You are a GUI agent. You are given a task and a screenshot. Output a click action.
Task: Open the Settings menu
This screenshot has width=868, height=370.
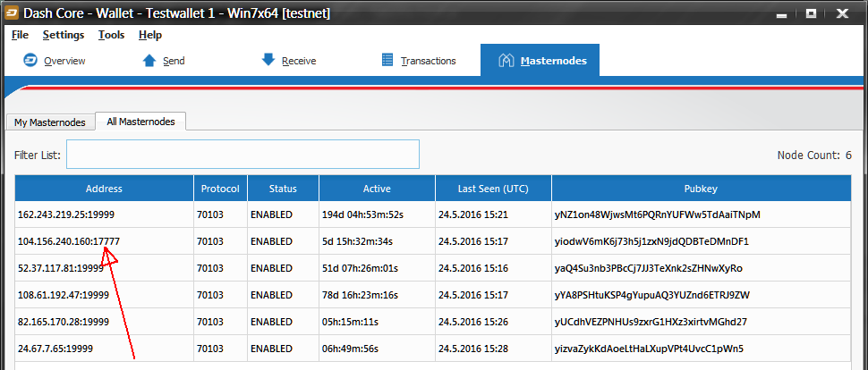point(64,35)
